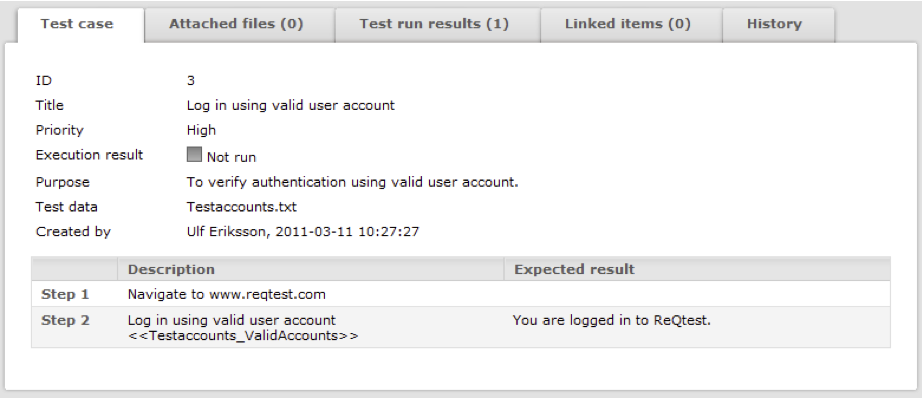The image size is (923, 398).
Task: Click the High priority value
Action: tap(201, 130)
